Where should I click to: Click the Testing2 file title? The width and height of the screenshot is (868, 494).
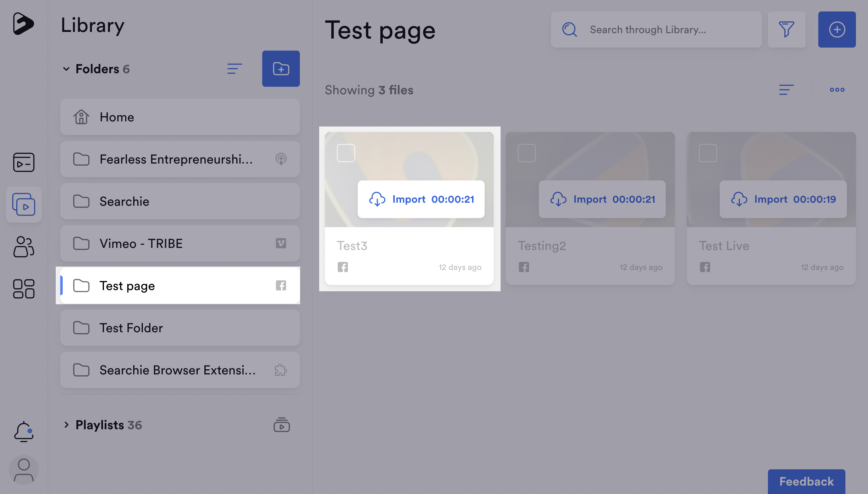pyautogui.click(x=542, y=245)
